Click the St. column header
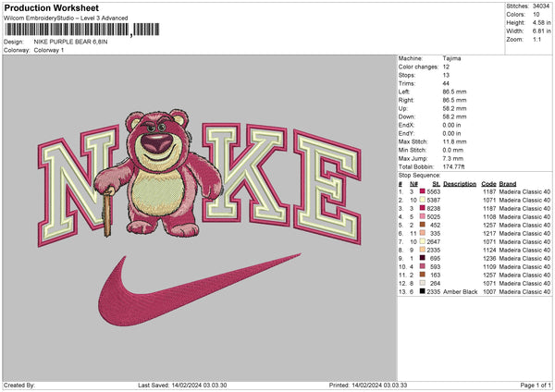 (x=436, y=184)
